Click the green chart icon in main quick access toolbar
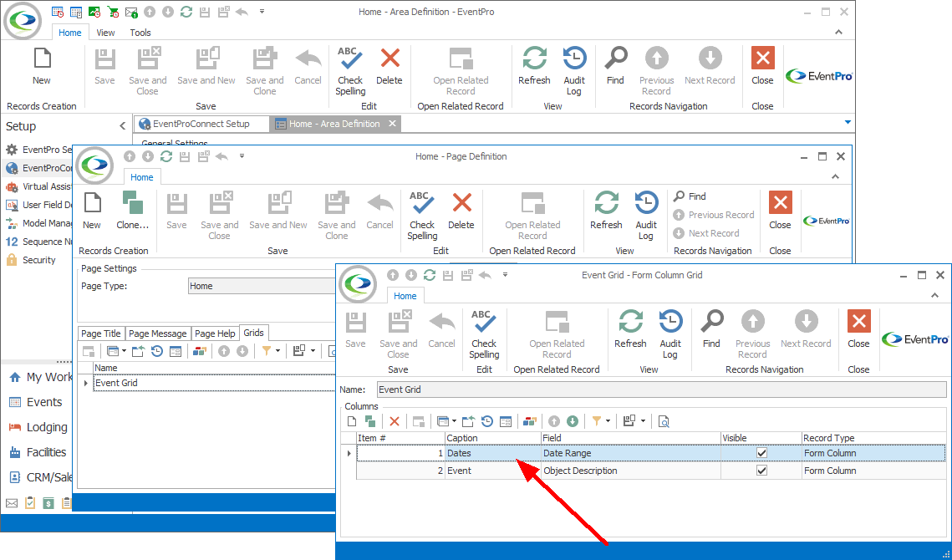Image resolution: width=952 pixels, height=560 pixels. [x=94, y=12]
